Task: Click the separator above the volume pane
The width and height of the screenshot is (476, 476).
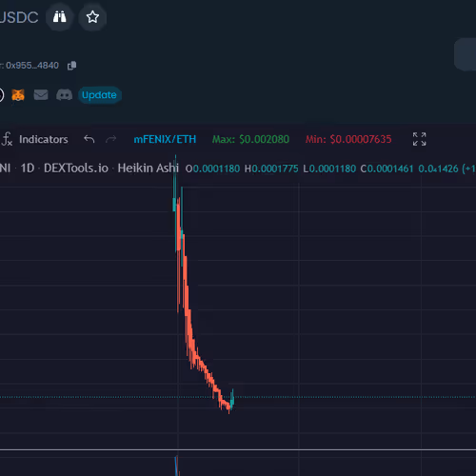Action: [x=238, y=449]
